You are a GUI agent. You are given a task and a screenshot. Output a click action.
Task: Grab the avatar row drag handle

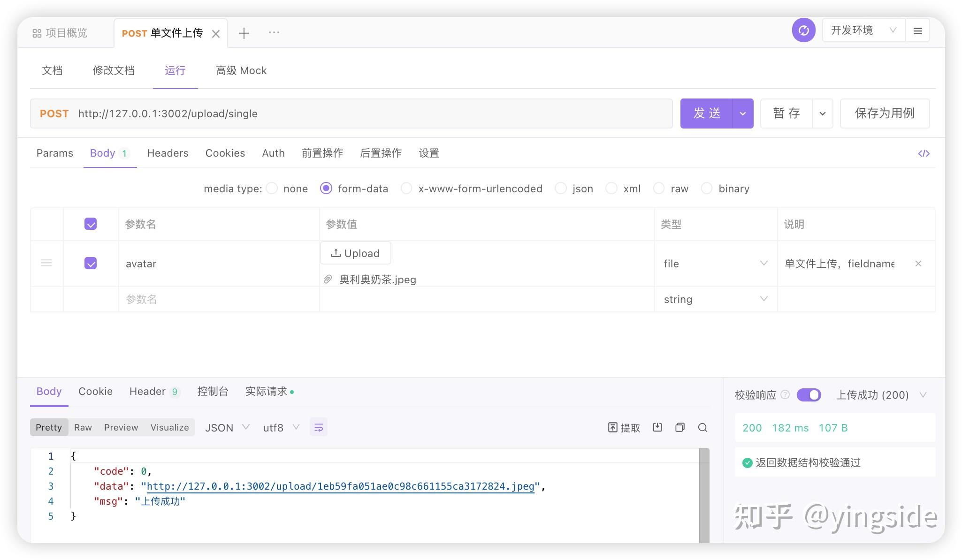pyautogui.click(x=46, y=263)
